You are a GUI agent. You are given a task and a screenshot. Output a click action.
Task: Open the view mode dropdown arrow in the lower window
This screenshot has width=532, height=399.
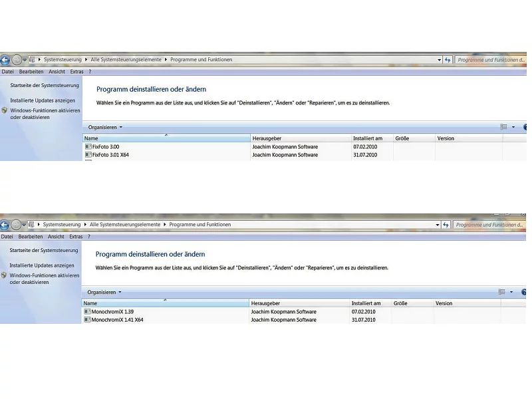[511, 292]
